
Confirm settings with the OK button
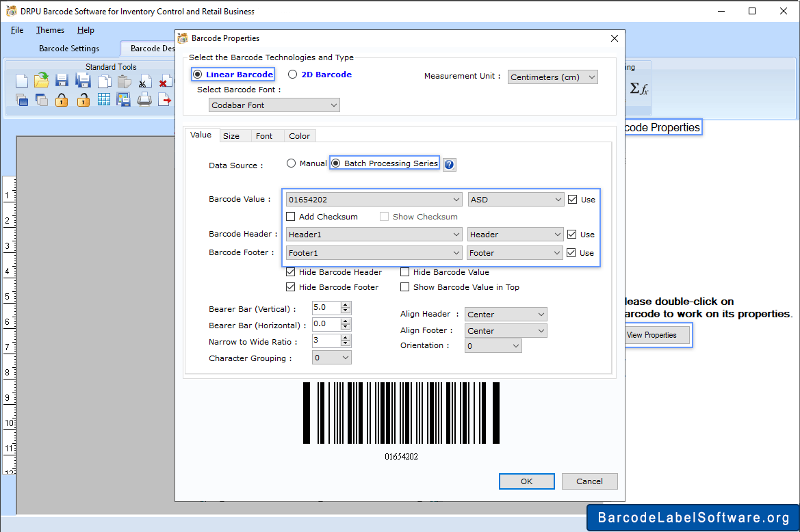tap(526, 481)
